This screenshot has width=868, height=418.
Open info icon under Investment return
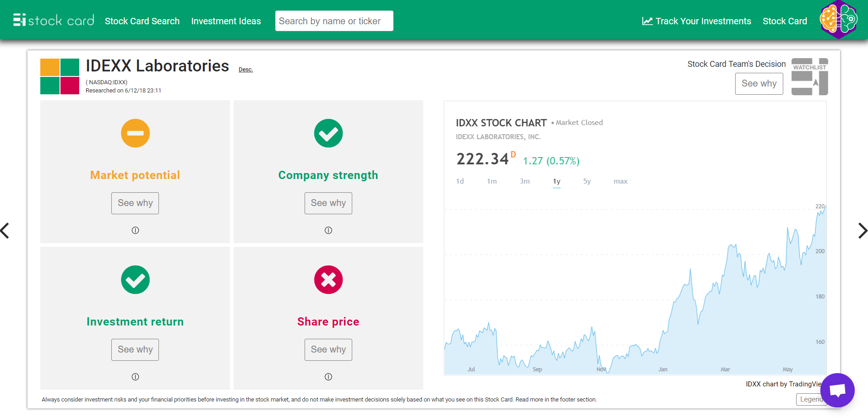click(x=135, y=377)
